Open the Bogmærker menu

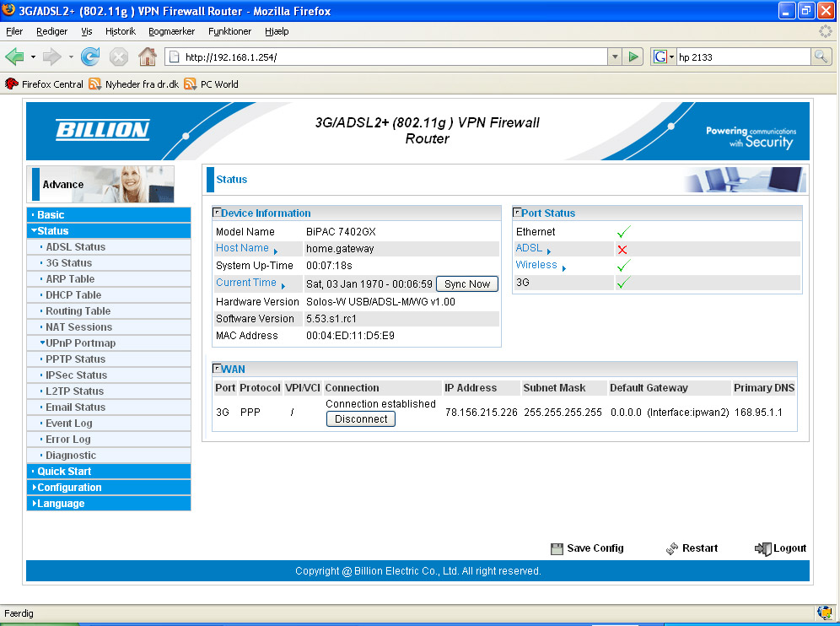pyautogui.click(x=171, y=31)
